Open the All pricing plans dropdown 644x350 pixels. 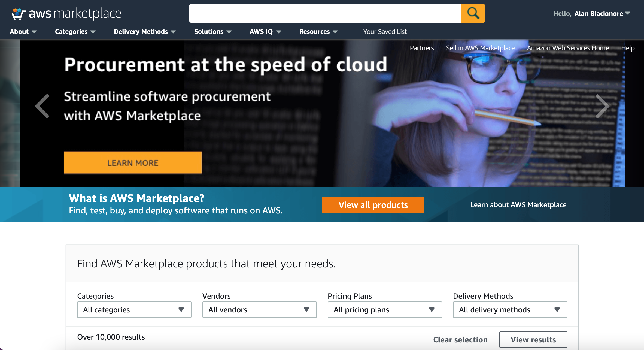[x=385, y=310]
